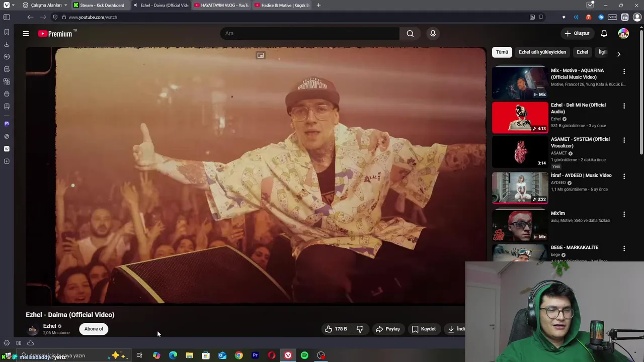Image resolution: width=644 pixels, height=362 pixels.
Task: Toggle the page tiling icon in the status bar
Action: 19,343
